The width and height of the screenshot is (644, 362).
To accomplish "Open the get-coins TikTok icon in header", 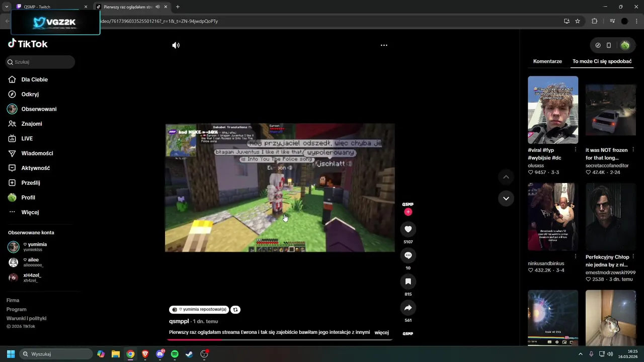I will click(598, 45).
